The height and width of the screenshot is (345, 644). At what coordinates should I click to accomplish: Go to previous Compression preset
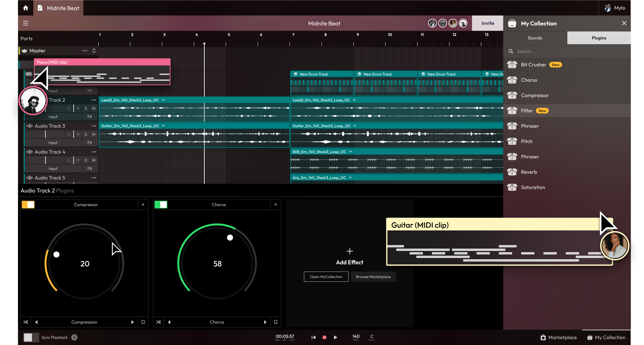[x=37, y=322]
